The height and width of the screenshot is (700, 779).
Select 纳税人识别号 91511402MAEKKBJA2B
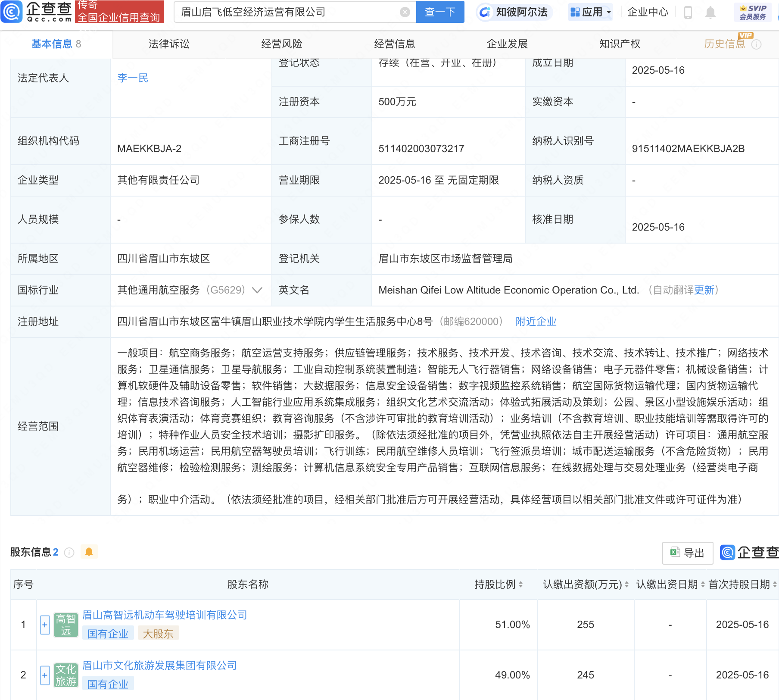pos(688,149)
